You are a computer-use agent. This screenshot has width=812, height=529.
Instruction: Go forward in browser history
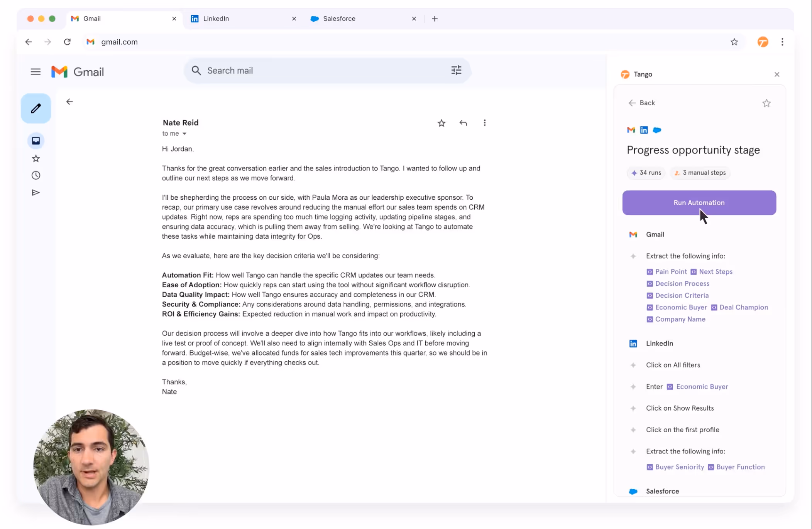(47, 42)
